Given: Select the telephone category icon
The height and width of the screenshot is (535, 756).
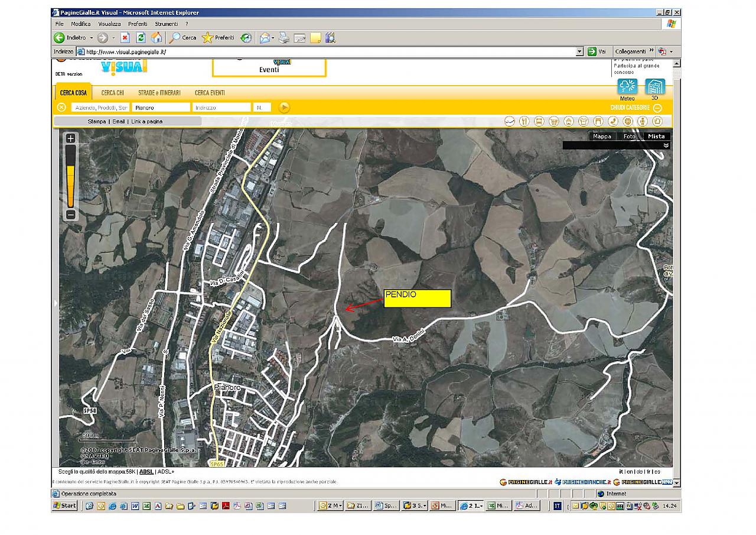Looking at the screenshot, I should 613,121.
